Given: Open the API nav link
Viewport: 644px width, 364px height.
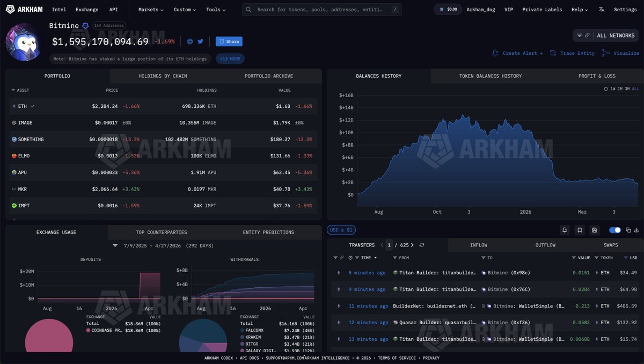Looking at the screenshot, I should tap(113, 9).
